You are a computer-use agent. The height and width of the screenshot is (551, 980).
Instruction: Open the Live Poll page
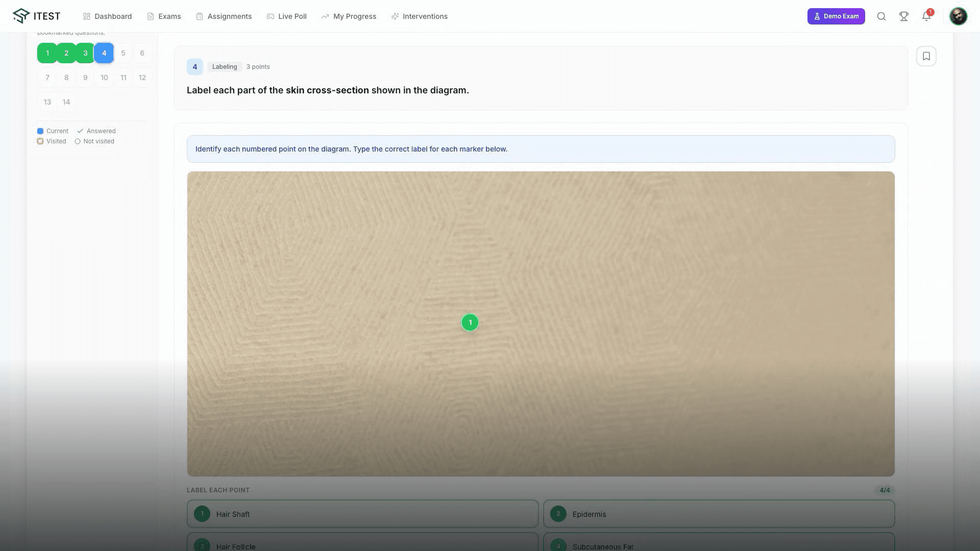point(286,16)
